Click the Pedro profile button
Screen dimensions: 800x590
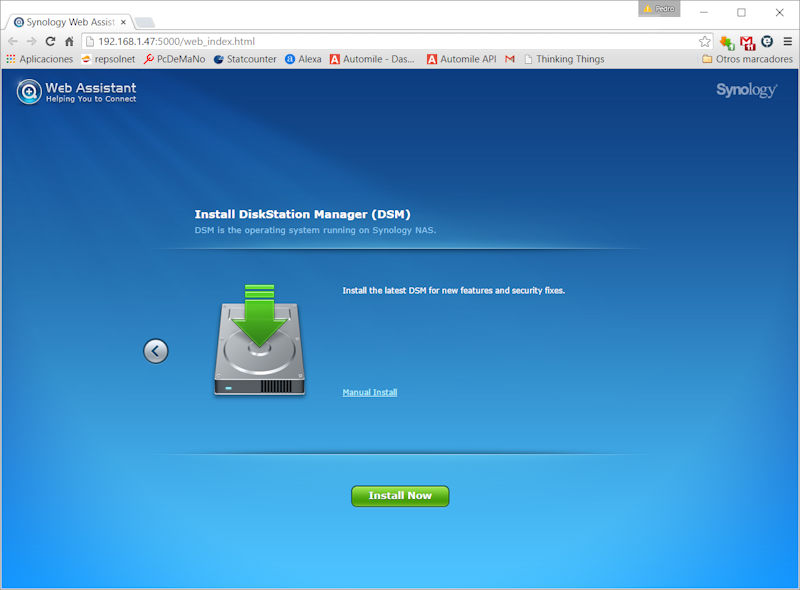click(659, 9)
